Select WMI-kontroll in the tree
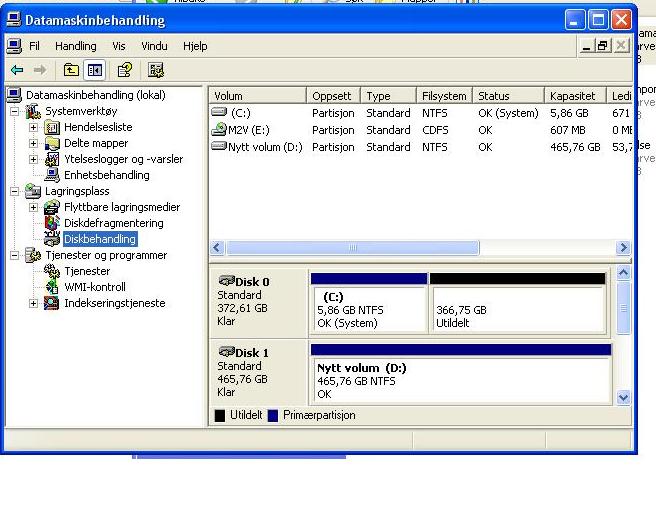This screenshot has width=656, height=512. pyautogui.click(x=95, y=287)
